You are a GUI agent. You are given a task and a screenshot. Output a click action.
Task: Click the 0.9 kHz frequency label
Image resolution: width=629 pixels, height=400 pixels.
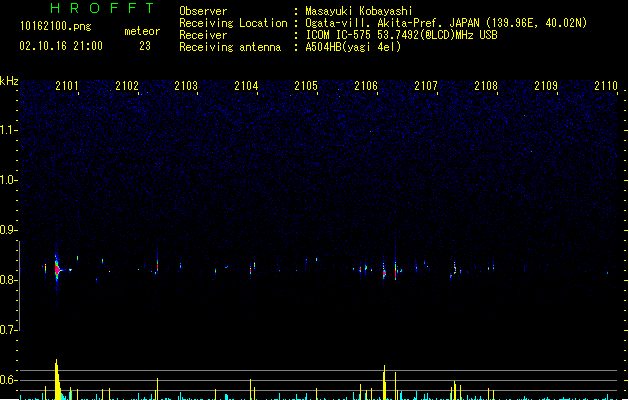click(8, 230)
